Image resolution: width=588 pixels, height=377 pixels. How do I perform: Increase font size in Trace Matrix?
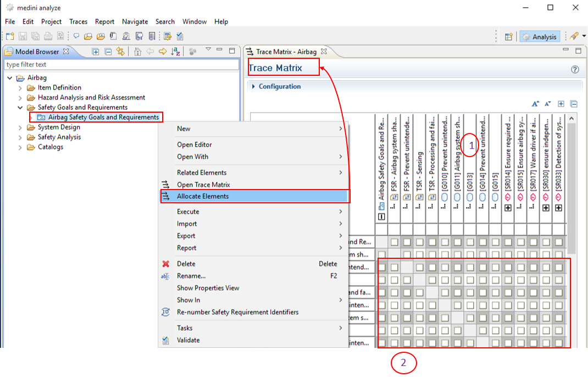(x=535, y=104)
